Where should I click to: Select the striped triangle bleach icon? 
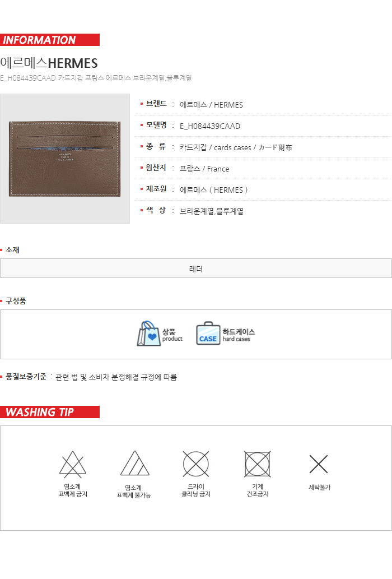tap(134, 463)
